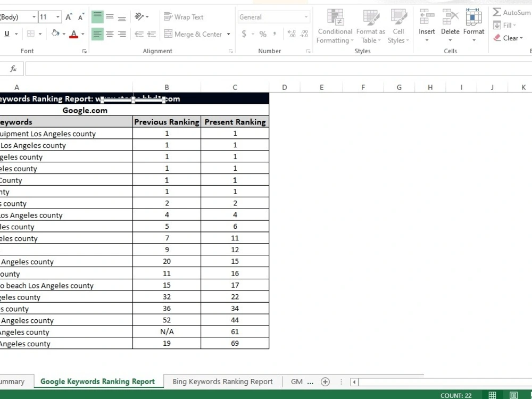Click the Decrease Indent icon
The image size is (532, 399).
[x=139, y=34]
